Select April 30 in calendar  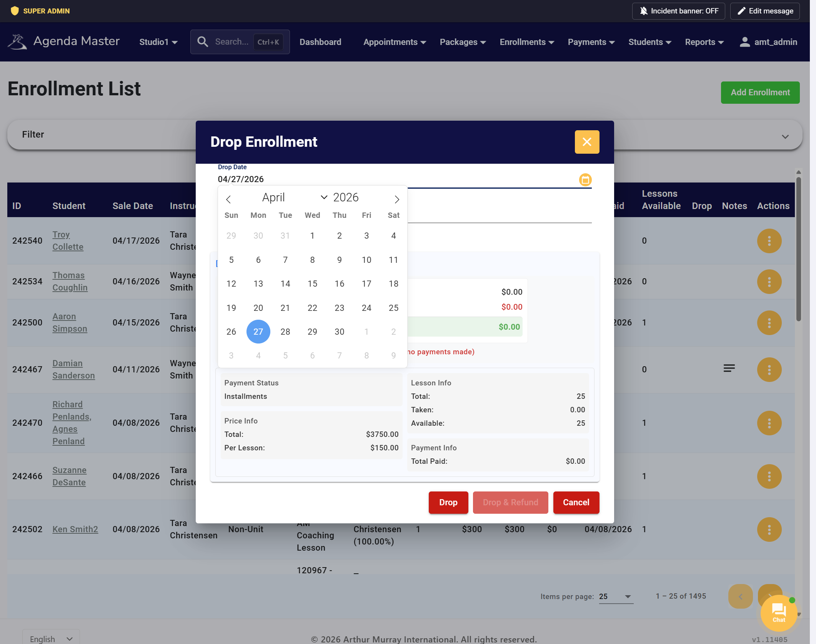(x=339, y=332)
